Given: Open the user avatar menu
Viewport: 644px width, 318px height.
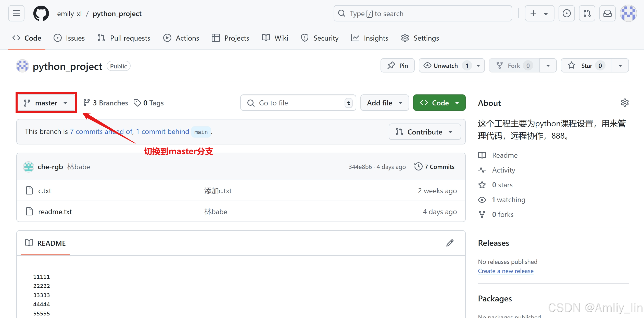Looking at the screenshot, I should click(628, 13).
